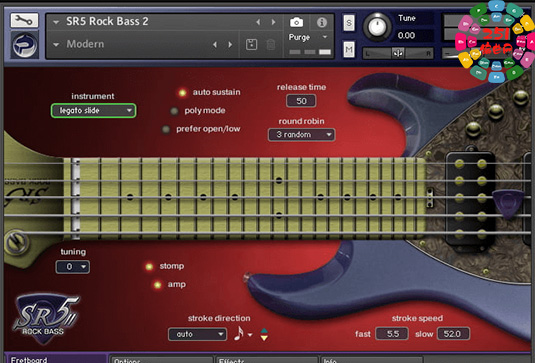This screenshot has height=363, width=535.
Task: Load previous instrument with left arrow beside SR5 Rock Bass 2
Action: tap(258, 22)
